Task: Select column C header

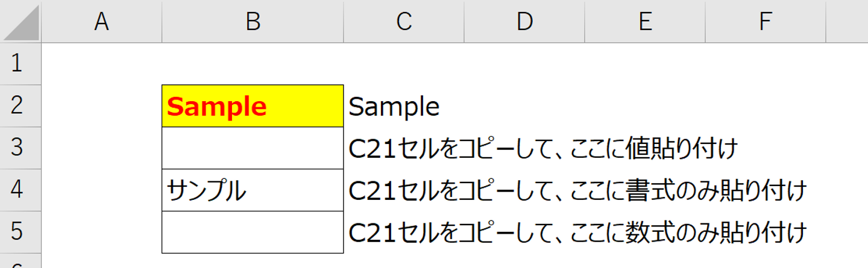Action: pyautogui.click(x=404, y=21)
